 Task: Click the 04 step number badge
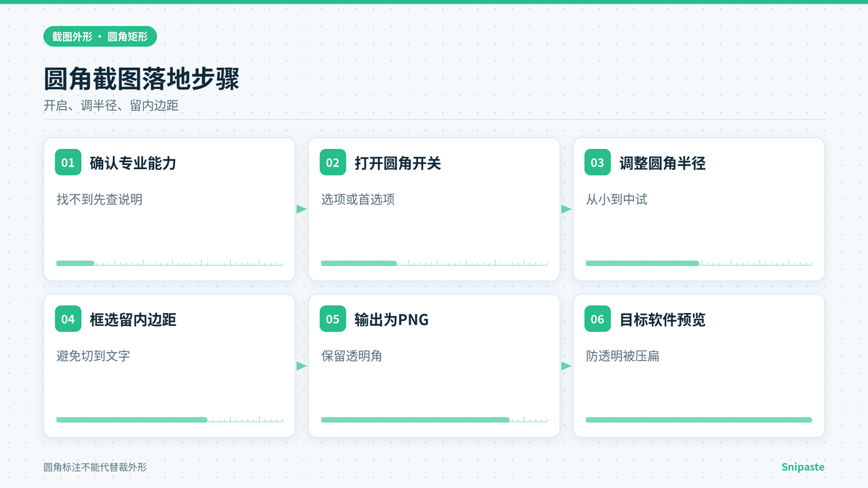(x=68, y=319)
